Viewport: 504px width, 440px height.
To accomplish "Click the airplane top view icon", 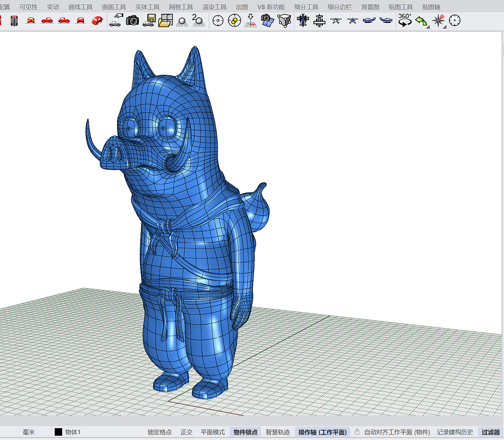I will tap(303, 20).
